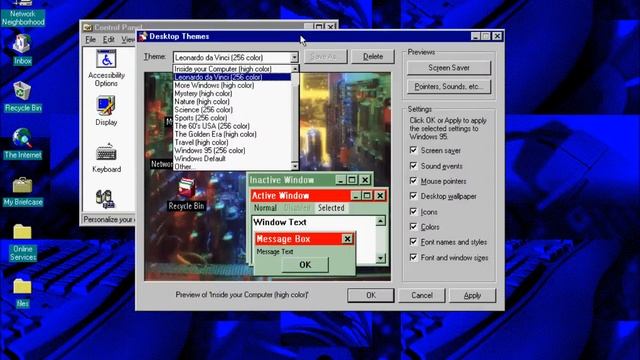The height and width of the screenshot is (360, 640).
Task: Open My Briefcase desktop icon
Action: [23, 191]
